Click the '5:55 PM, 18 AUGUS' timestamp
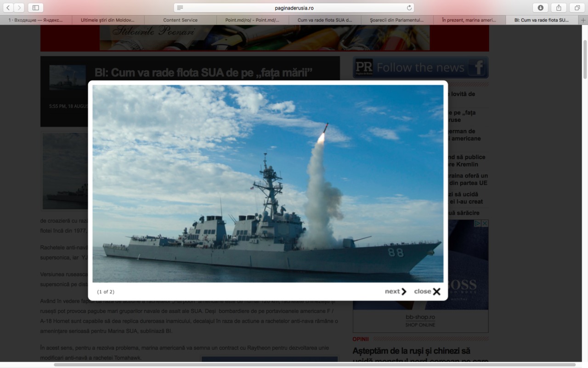Viewport: 588px width, 368px height. (68, 106)
